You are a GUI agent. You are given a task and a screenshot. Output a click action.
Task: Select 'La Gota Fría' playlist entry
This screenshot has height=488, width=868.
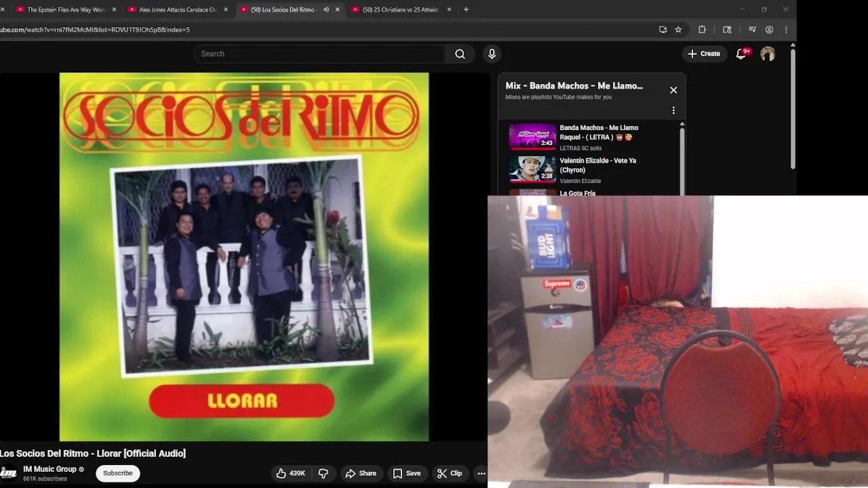click(577, 193)
